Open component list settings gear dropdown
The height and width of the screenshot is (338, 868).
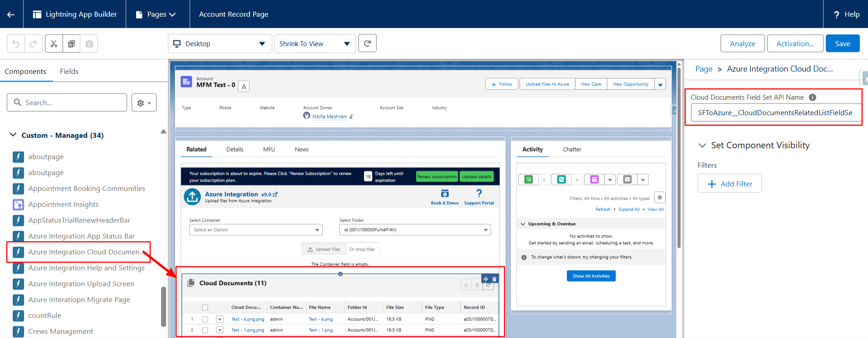[x=144, y=103]
